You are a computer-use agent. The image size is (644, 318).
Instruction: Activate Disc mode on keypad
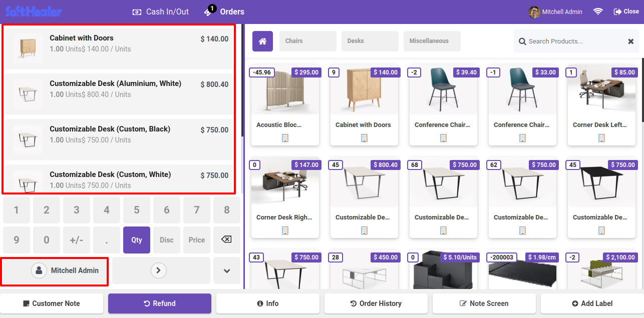click(167, 240)
